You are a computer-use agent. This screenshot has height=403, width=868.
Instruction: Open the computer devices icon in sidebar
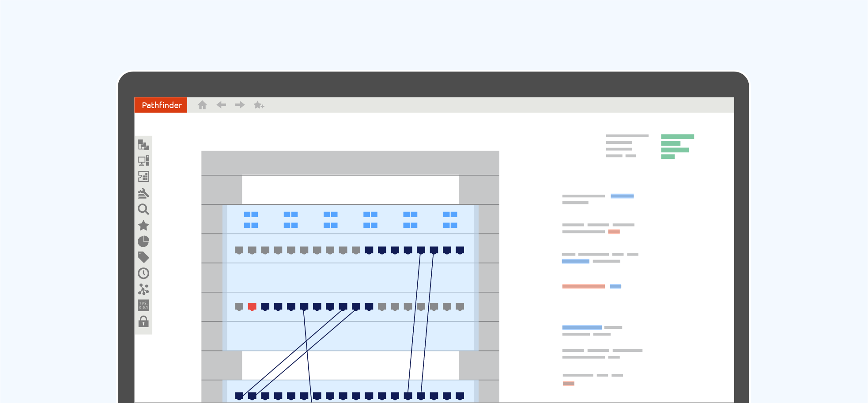[x=143, y=161]
